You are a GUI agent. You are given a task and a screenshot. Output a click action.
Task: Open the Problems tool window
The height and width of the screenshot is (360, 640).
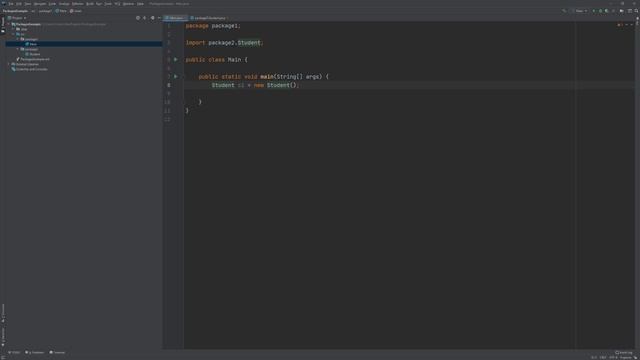click(35, 352)
